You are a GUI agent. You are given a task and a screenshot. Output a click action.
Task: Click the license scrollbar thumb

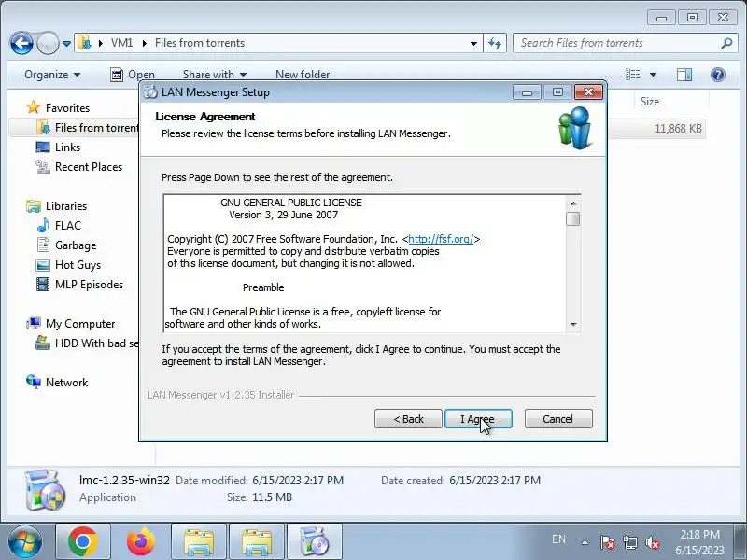573,219
